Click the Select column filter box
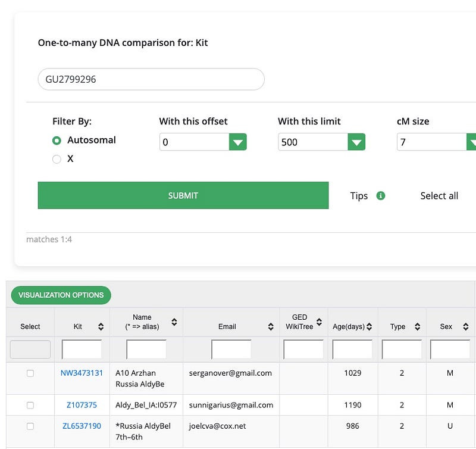476x449 pixels. point(30,350)
